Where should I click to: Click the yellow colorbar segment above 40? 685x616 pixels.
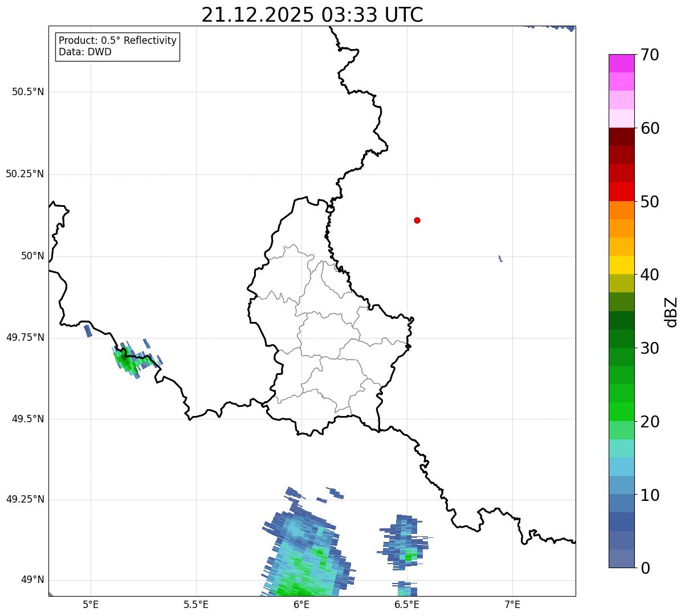pyautogui.click(x=621, y=265)
